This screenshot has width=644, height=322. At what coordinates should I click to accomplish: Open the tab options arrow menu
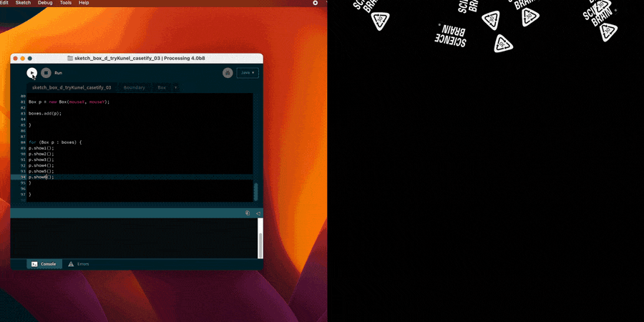tap(176, 87)
